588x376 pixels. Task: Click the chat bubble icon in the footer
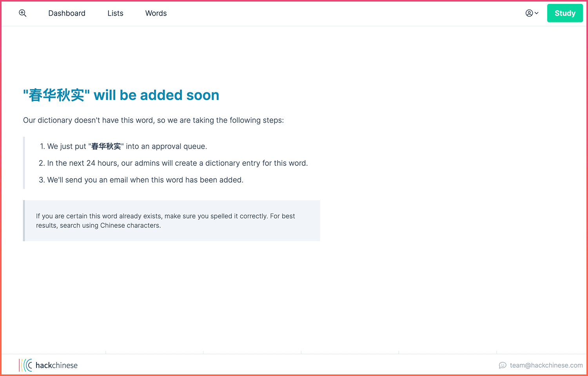[x=503, y=365]
